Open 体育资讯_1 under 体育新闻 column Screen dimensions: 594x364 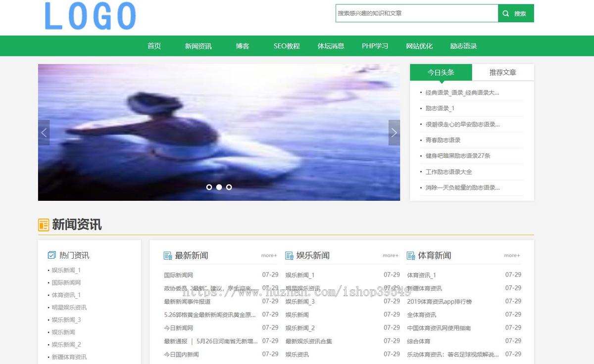pos(422,275)
